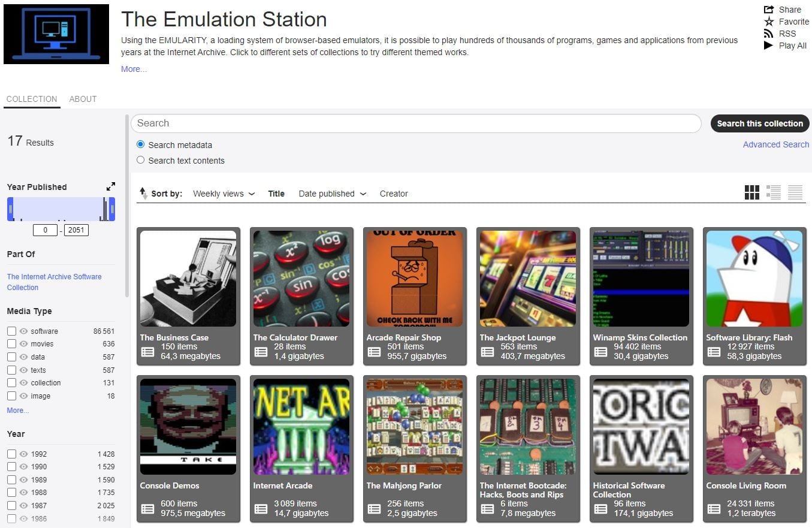The image size is (812, 528).
Task: Toggle sort direction arrows icon
Action: 143,193
